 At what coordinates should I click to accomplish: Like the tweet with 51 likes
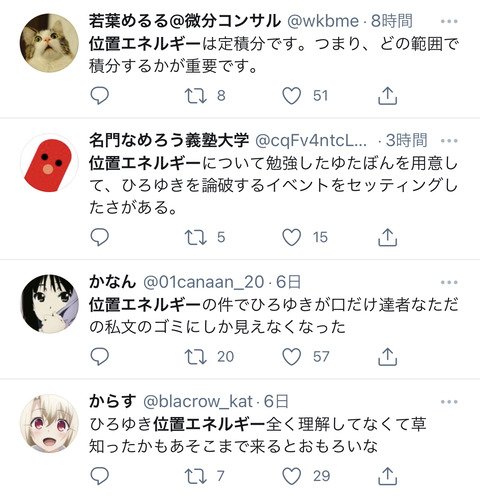point(292,96)
